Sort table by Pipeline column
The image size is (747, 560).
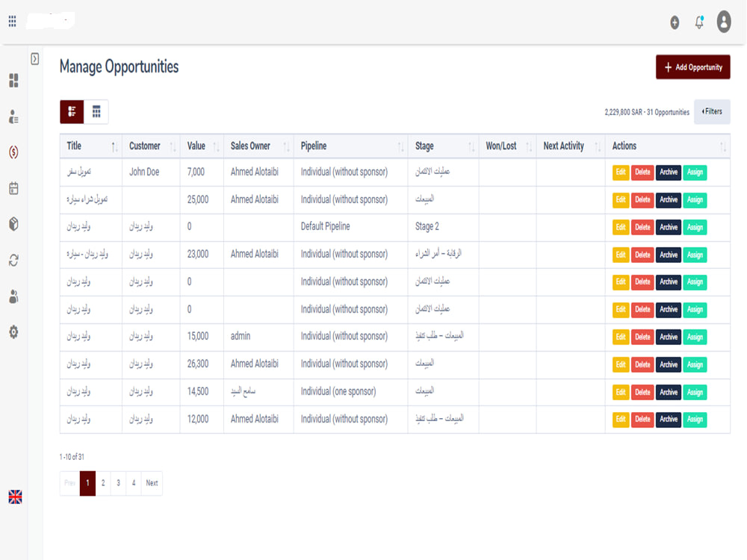[x=350, y=146]
